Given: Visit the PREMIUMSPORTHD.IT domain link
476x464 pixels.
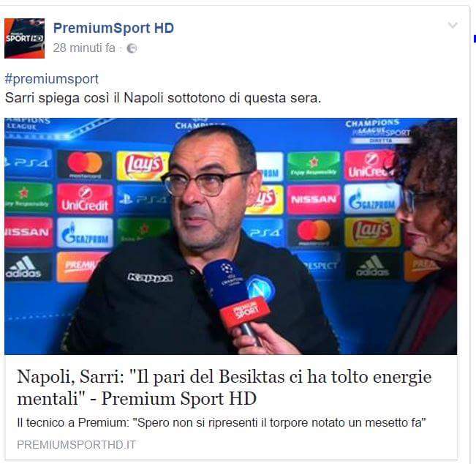Looking at the screenshot, I should click(76, 445).
